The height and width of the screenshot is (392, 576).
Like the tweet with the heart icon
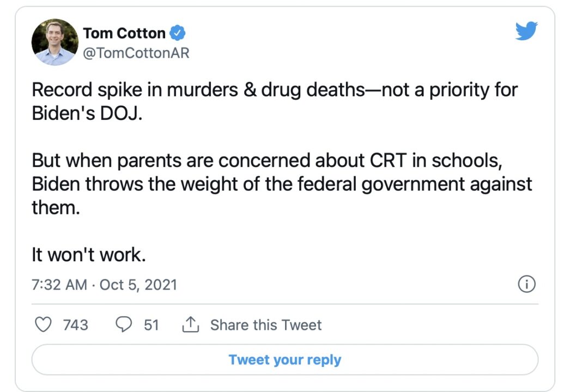43,325
